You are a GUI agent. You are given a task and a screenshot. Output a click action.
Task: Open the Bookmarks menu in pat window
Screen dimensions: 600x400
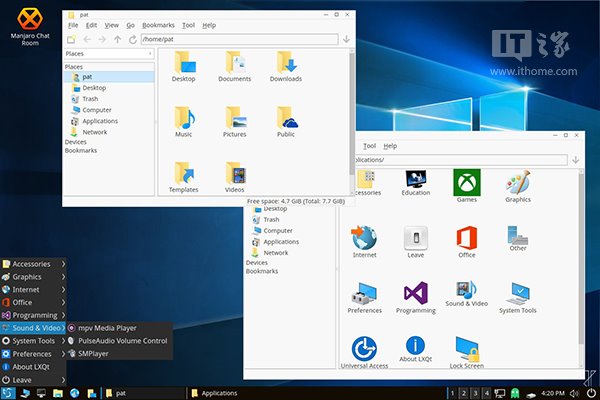[x=158, y=25]
